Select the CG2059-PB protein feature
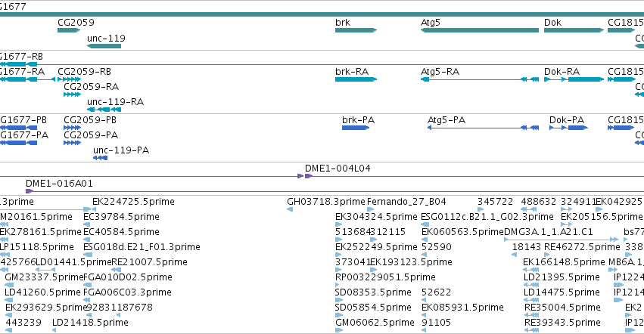Viewport: 644px width, 334px height. point(72,128)
